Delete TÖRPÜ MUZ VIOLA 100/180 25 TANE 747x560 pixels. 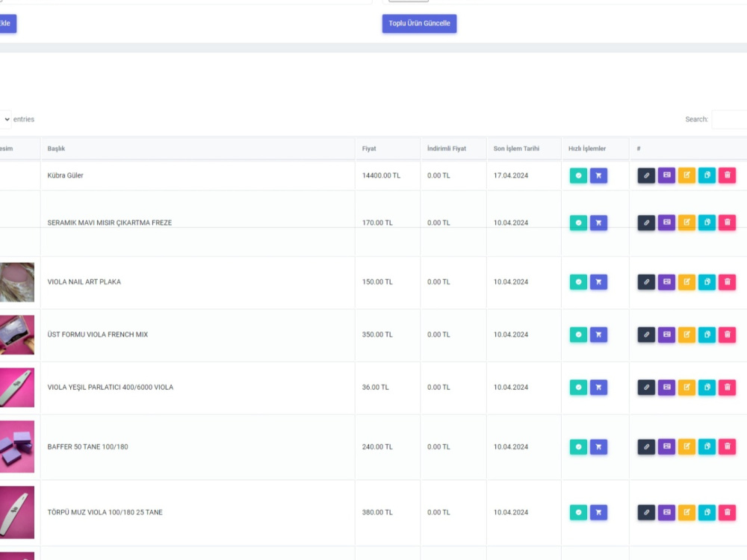click(x=727, y=512)
